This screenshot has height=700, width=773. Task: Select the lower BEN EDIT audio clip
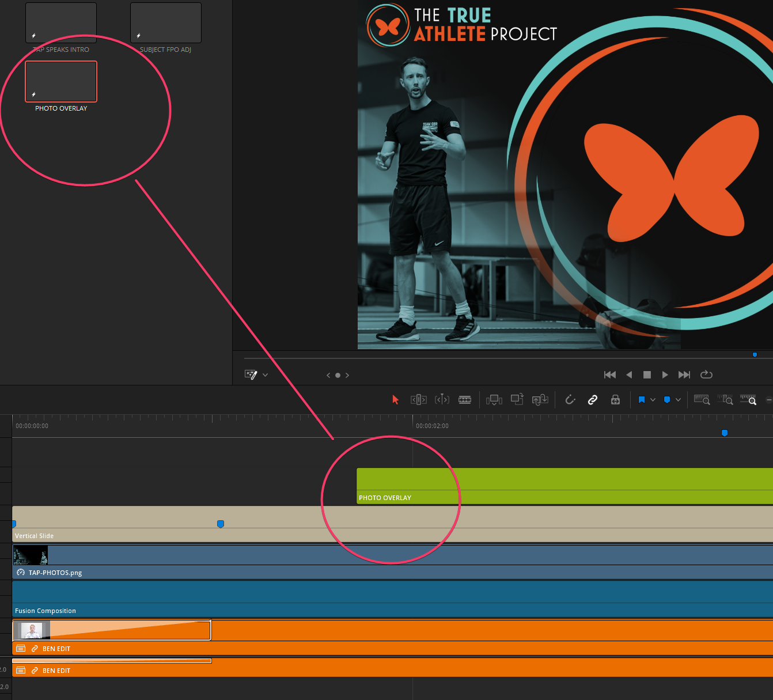pyautogui.click(x=392, y=667)
